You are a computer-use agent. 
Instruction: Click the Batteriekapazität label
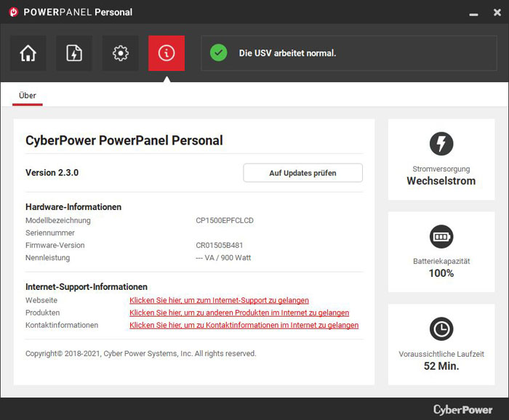pos(441,261)
